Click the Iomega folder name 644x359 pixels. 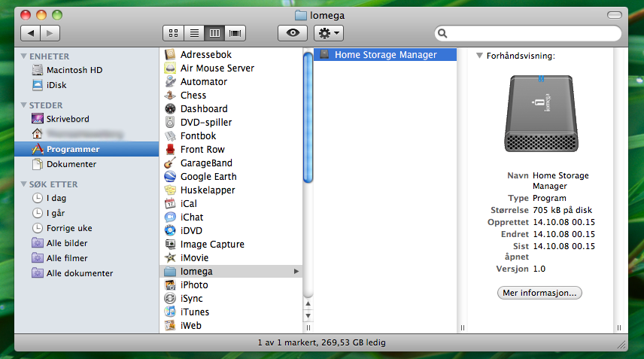pyautogui.click(x=196, y=272)
